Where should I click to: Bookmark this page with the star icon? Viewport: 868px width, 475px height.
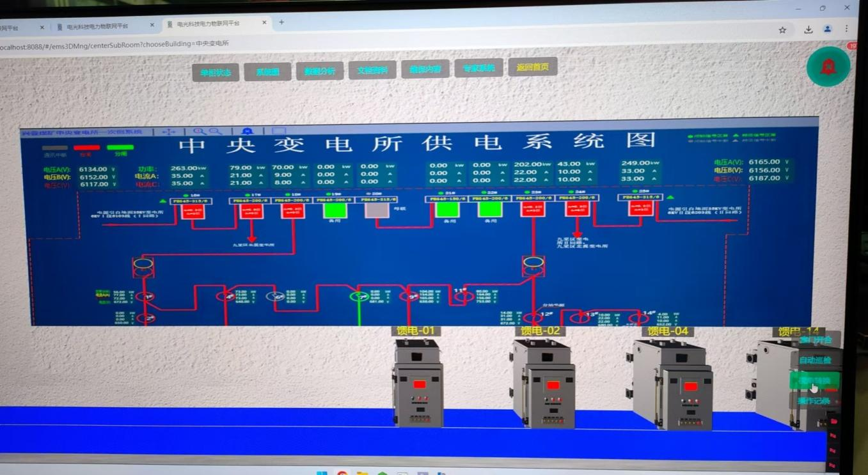[782, 29]
